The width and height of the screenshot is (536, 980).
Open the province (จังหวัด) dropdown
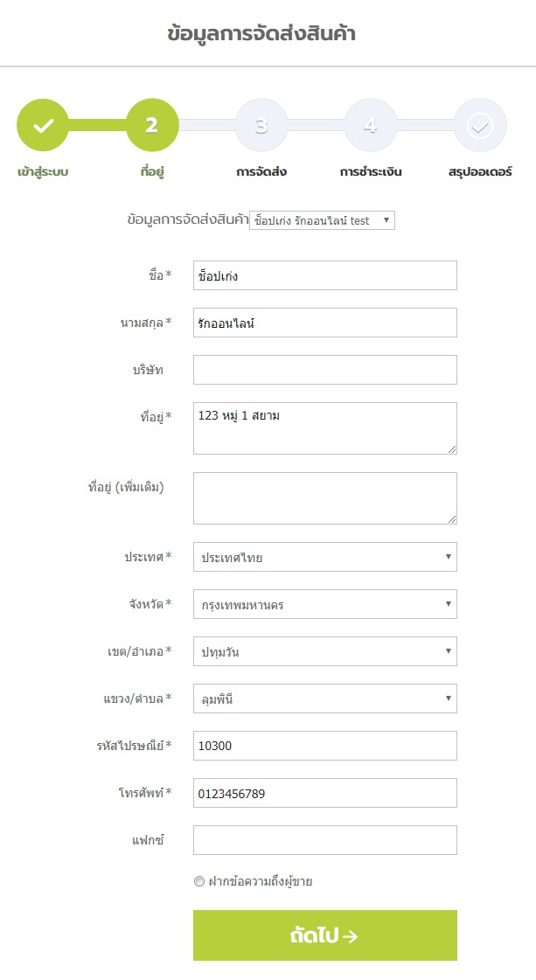point(324,604)
